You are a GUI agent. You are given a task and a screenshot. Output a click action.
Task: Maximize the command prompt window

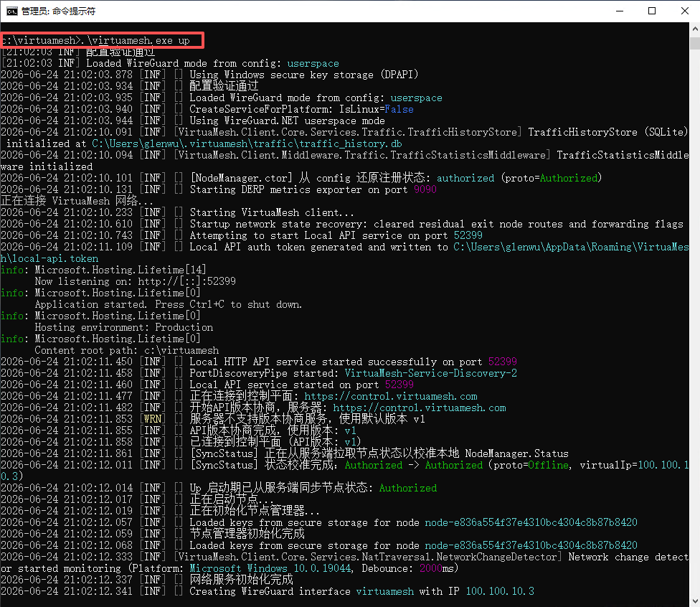(x=652, y=11)
